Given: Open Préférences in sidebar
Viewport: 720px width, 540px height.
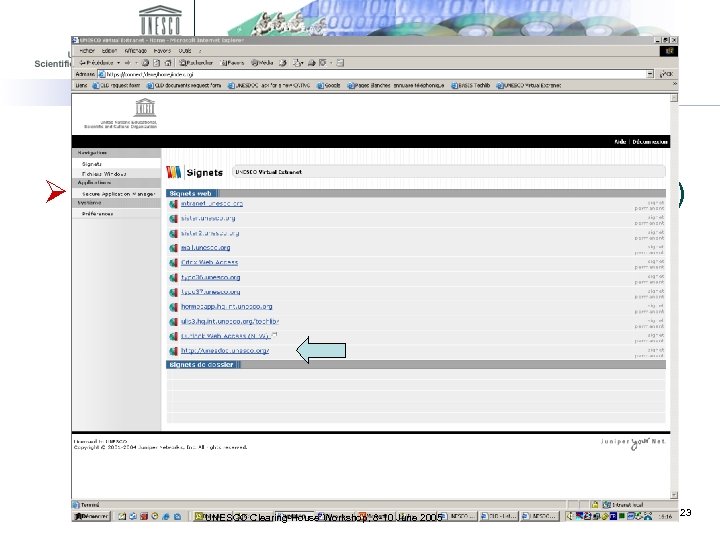Looking at the screenshot, I should [97, 214].
